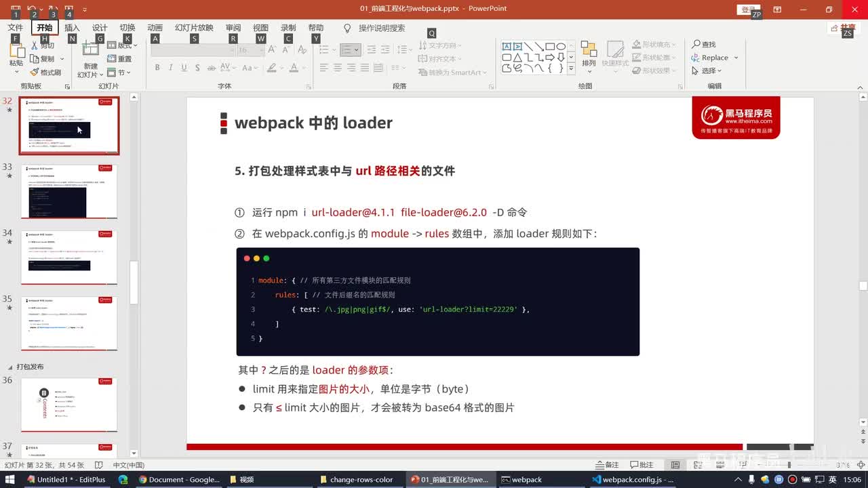Screen dimensions: 868x488
Task: Switch to Normal view in status bar
Action: pyautogui.click(x=675, y=465)
